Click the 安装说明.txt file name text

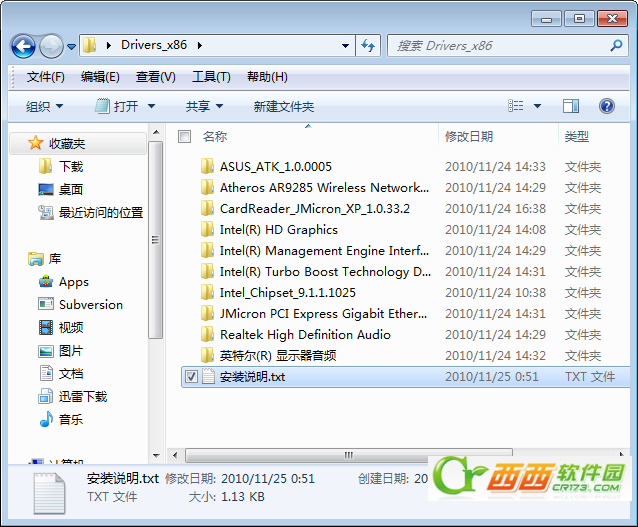252,377
